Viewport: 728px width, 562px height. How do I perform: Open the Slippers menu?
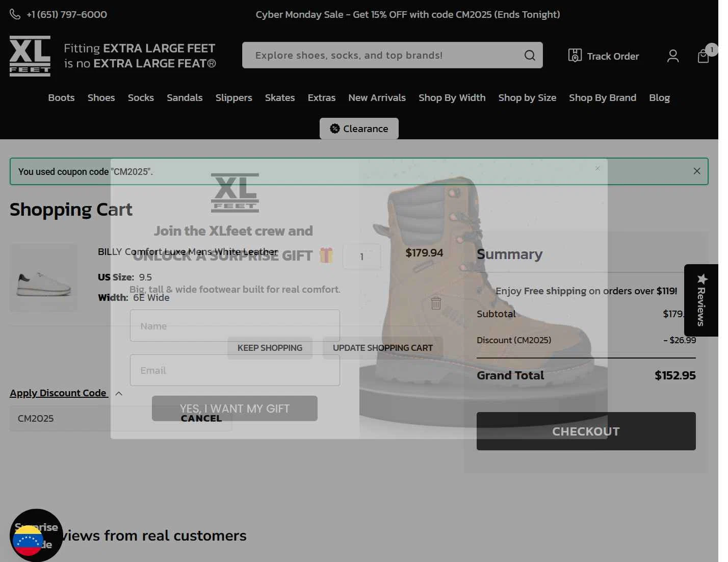pyautogui.click(x=233, y=97)
